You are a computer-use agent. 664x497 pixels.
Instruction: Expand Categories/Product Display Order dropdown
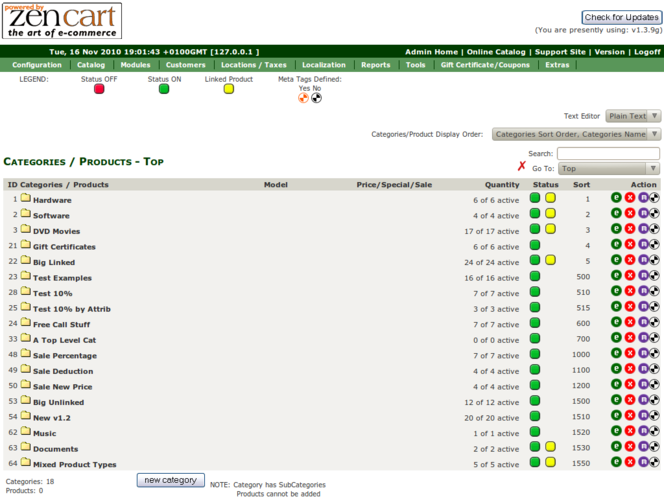click(x=577, y=134)
